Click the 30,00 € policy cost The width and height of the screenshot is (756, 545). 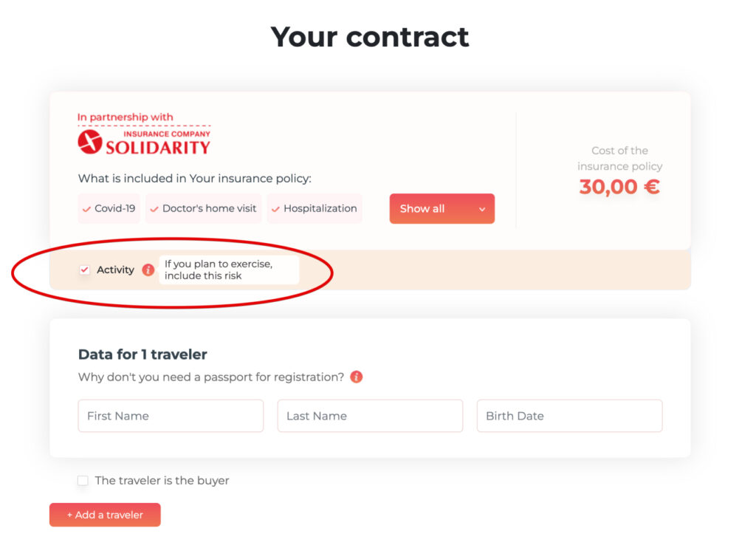(x=619, y=187)
